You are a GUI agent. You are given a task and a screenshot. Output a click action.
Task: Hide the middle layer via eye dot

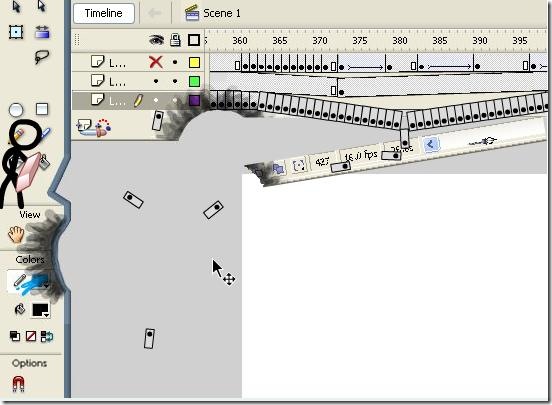[x=156, y=81]
